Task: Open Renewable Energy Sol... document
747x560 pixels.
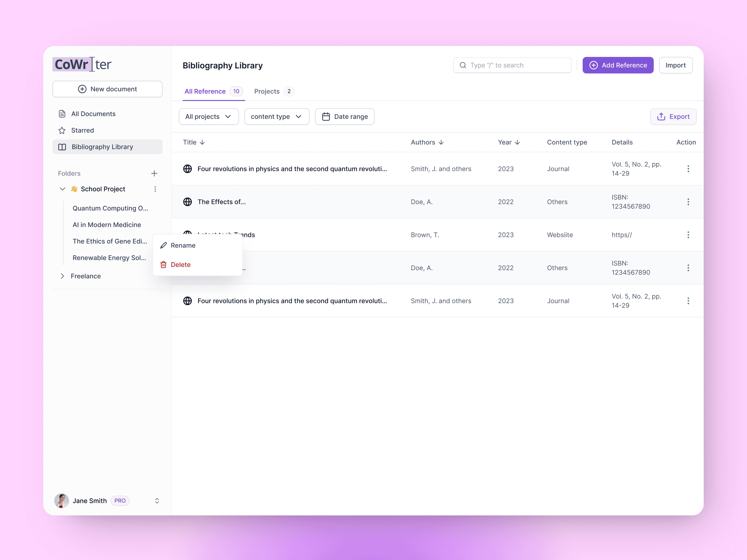Action: [109, 258]
